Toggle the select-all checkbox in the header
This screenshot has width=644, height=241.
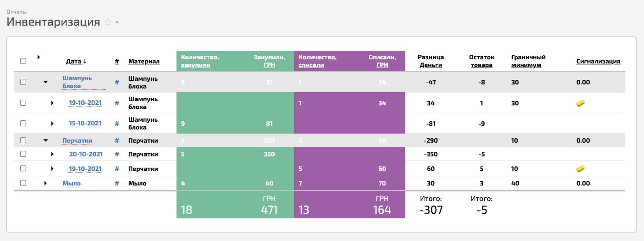(23, 61)
